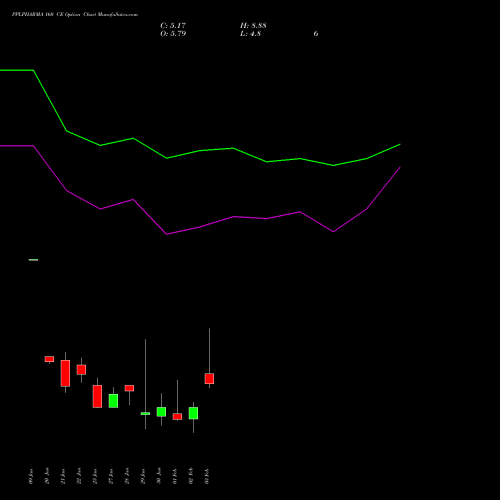The image size is (500, 500).
Task: Click the low price value L: 4.8
Action: point(250,34)
